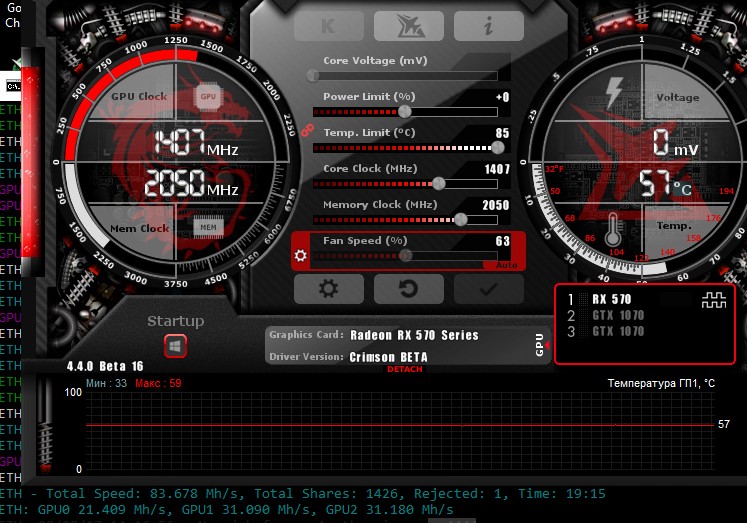Click the console window icon at the left edge
This screenshot has width=747, height=523.
coord(13,86)
